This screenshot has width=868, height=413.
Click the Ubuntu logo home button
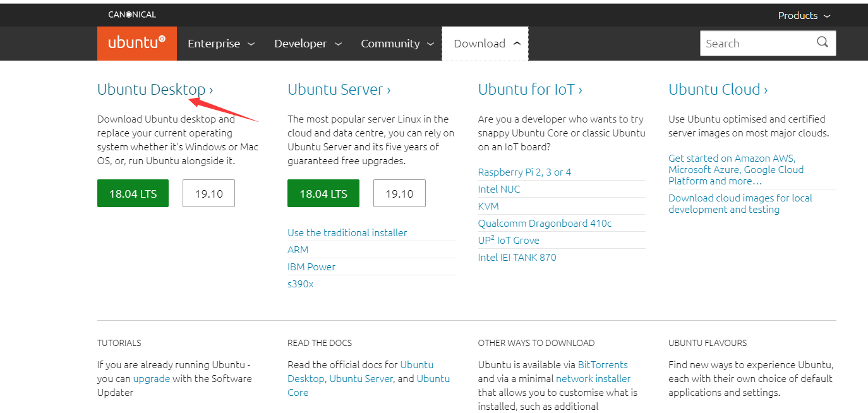(x=137, y=44)
